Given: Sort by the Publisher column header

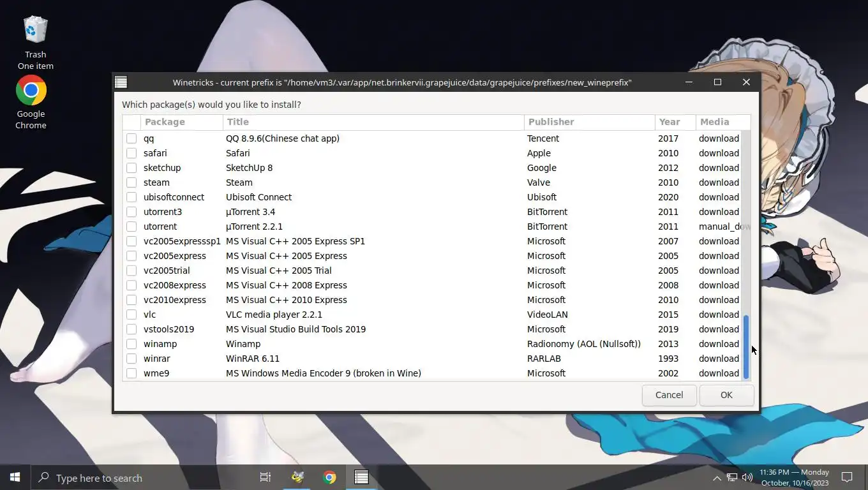Looking at the screenshot, I should point(590,122).
